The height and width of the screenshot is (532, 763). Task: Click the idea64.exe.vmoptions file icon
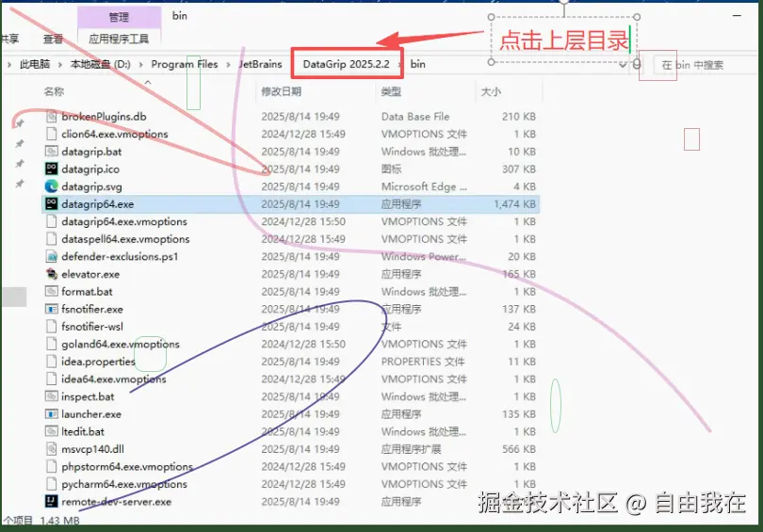point(51,379)
